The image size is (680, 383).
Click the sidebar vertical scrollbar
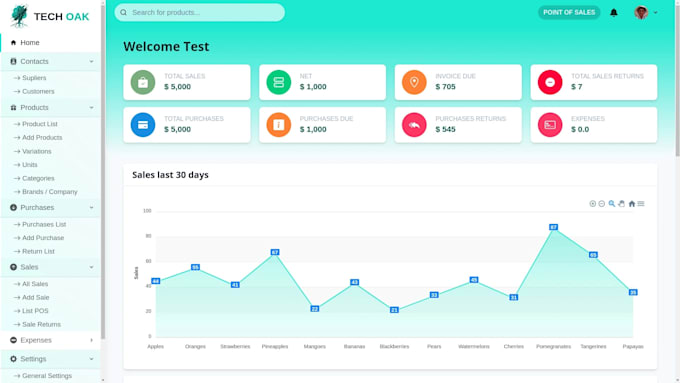click(x=103, y=173)
